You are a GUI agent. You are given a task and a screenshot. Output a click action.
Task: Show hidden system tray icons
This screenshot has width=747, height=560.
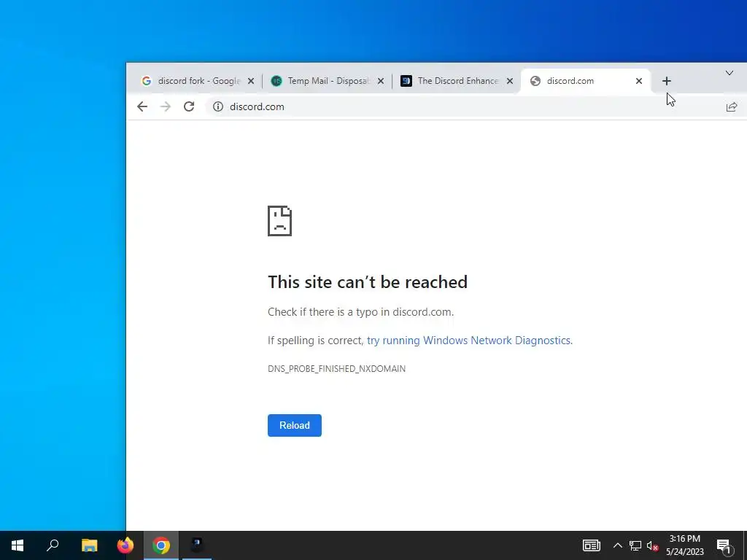point(617,545)
